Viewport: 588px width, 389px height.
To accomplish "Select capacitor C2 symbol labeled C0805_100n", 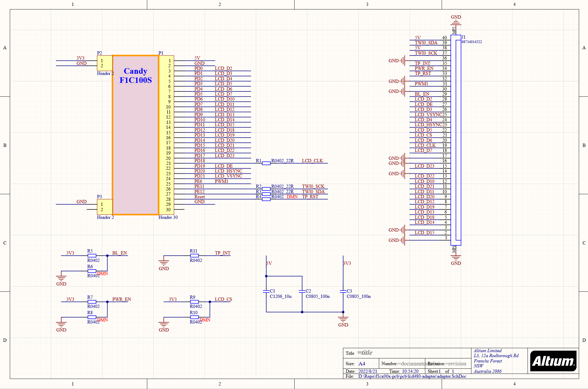I will (x=302, y=291).
